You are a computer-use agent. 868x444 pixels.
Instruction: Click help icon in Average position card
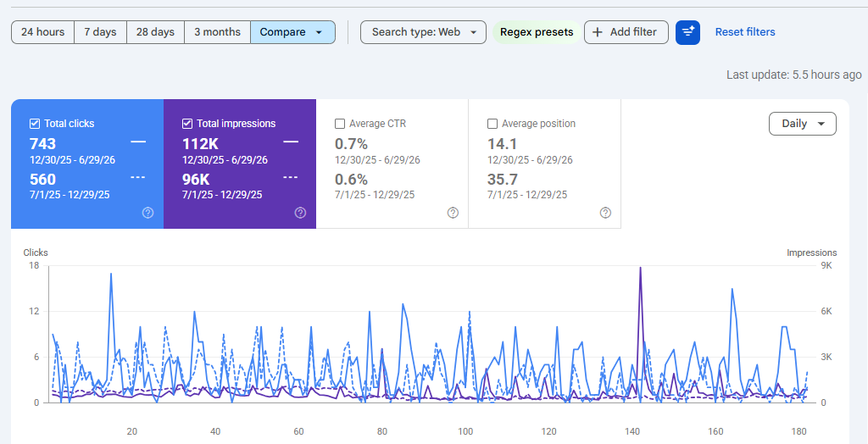[605, 213]
